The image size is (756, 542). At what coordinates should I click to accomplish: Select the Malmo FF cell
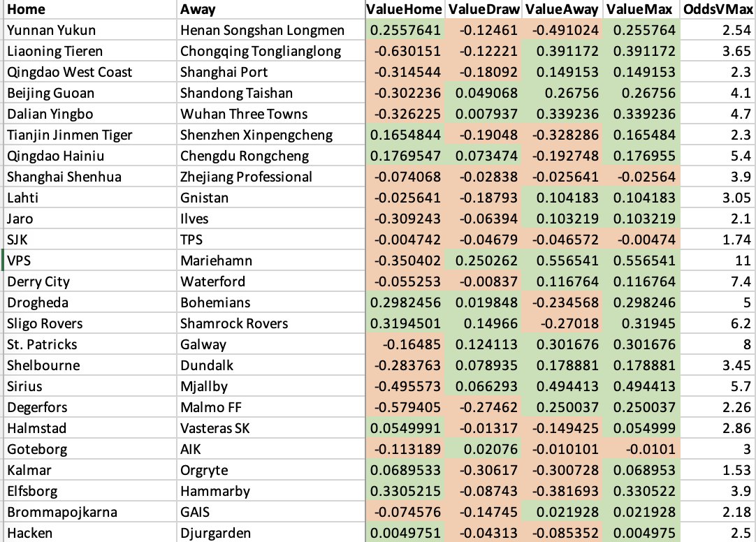point(271,407)
